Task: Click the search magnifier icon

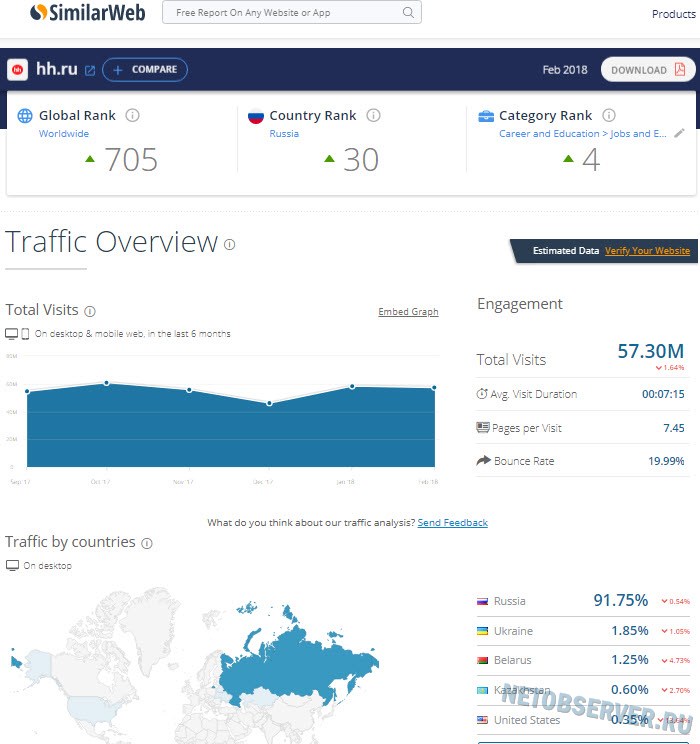Action: pos(408,12)
